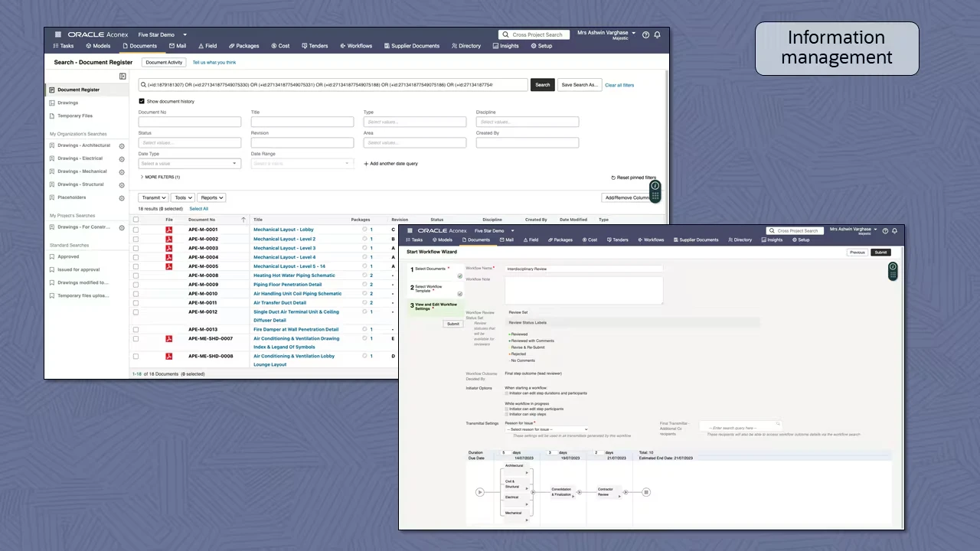
Task: Open settings gear for Drawings - Electrical search
Action: (x=122, y=159)
